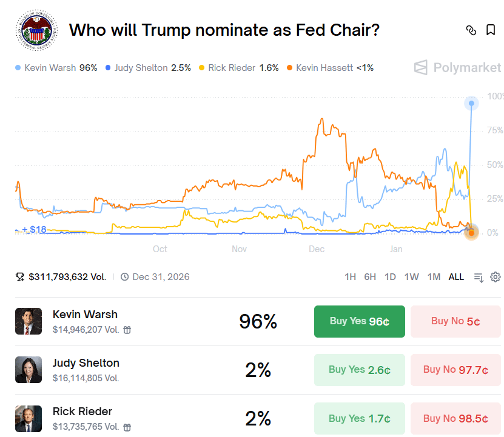
Task: Click the trophy icon beside total volume
Action: pos(19,276)
